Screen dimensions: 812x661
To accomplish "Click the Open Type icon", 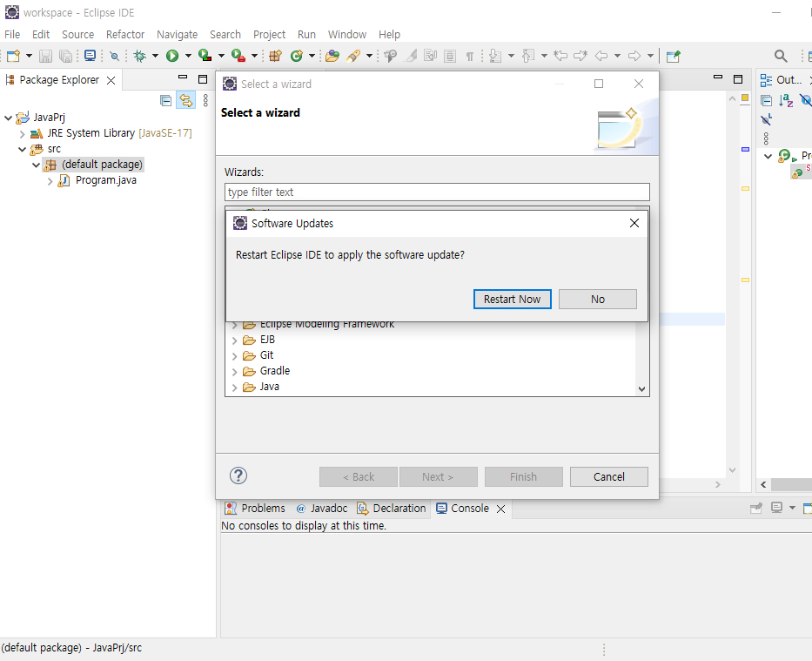I will pyautogui.click(x=332, y=56).
